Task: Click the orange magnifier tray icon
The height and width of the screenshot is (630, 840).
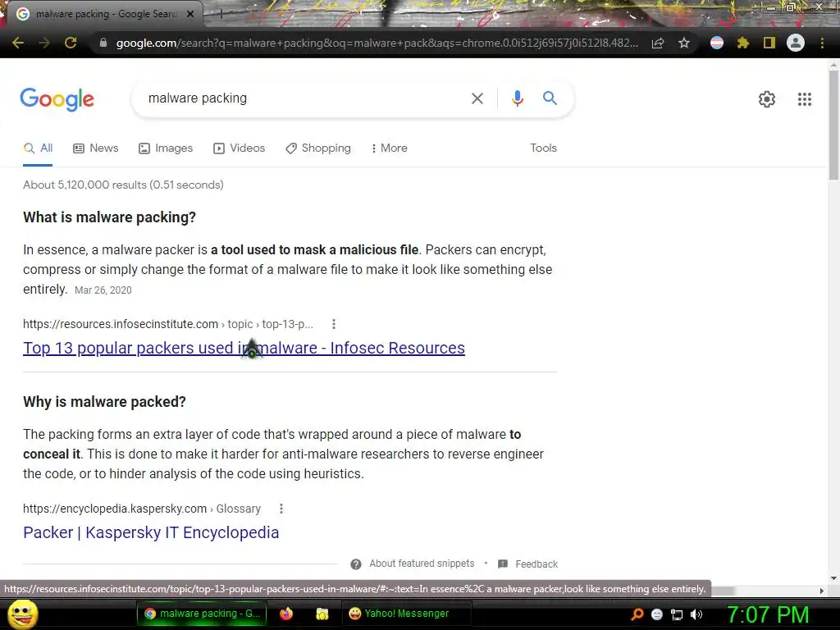Action: [637, 614]
